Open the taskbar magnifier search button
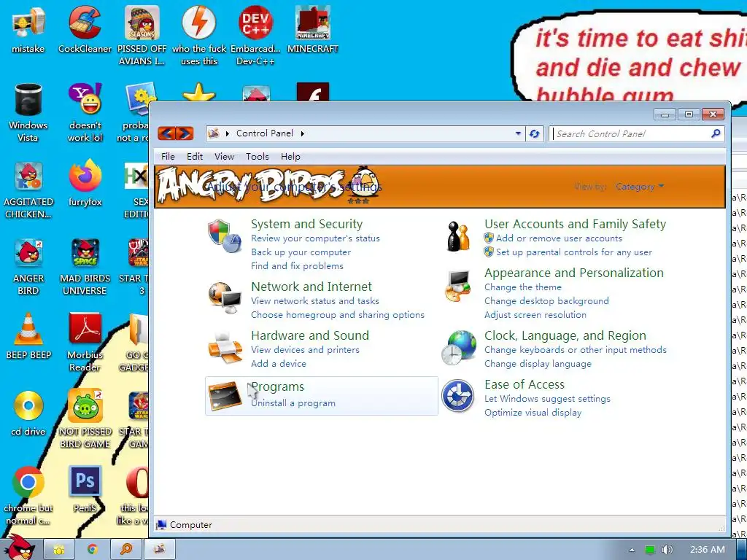747x560 pixels. [125, 549]
